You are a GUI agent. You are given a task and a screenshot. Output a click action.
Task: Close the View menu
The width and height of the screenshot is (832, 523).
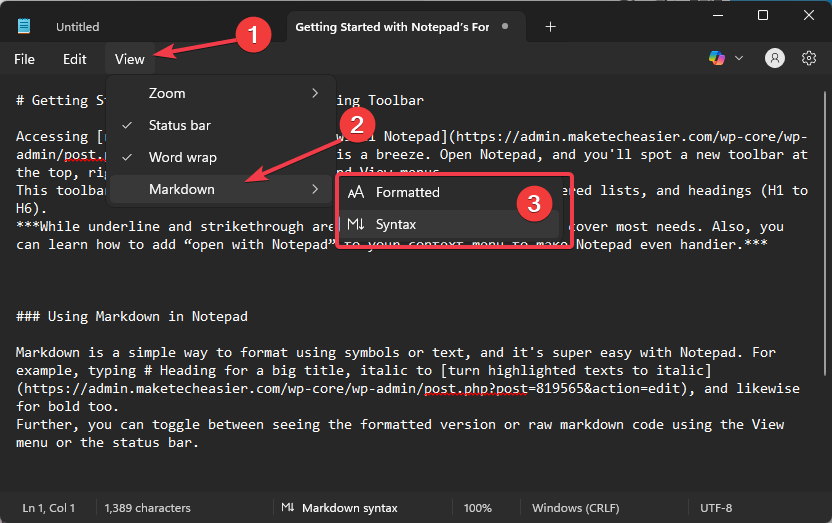[x=129, y=59]
